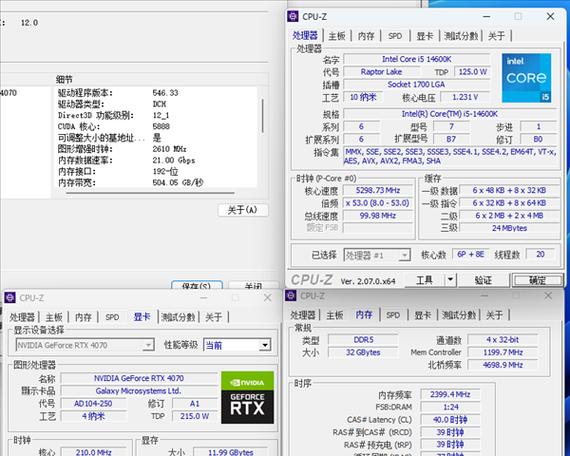Click the core count 6P + 8E value

click(471, 255)
